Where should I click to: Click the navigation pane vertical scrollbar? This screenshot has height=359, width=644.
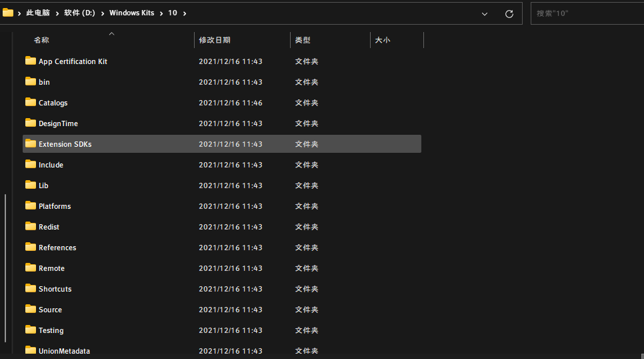click(5, 268)
